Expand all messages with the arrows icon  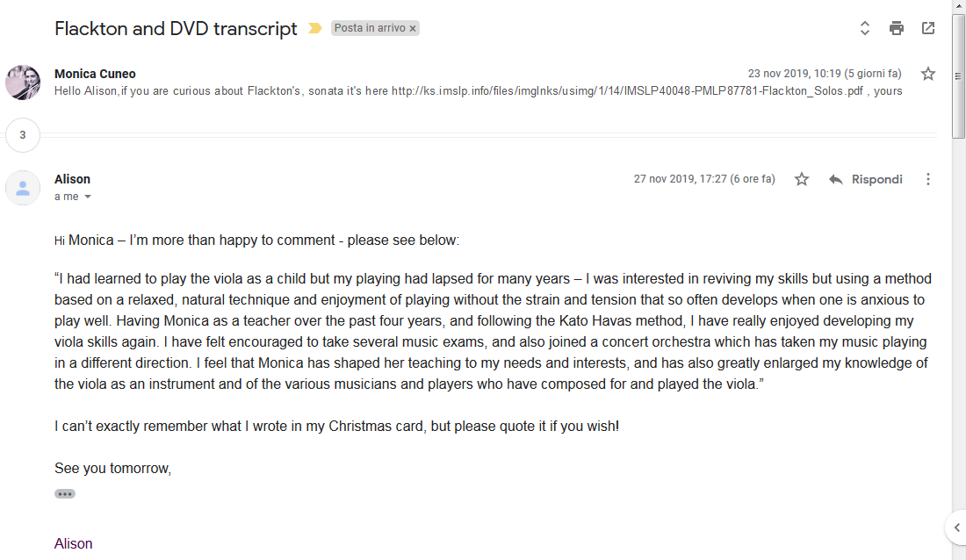pos(864,28)
